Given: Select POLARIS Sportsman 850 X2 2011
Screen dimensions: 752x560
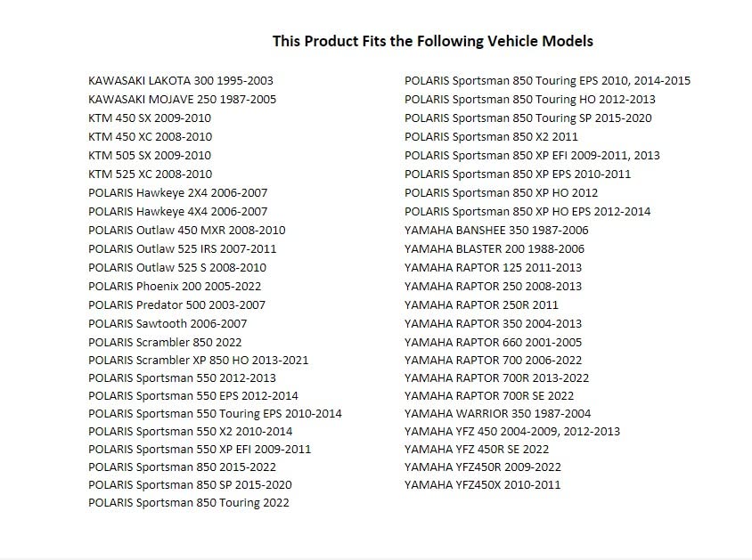Looking at the screenshot, I should pos(491,136).
